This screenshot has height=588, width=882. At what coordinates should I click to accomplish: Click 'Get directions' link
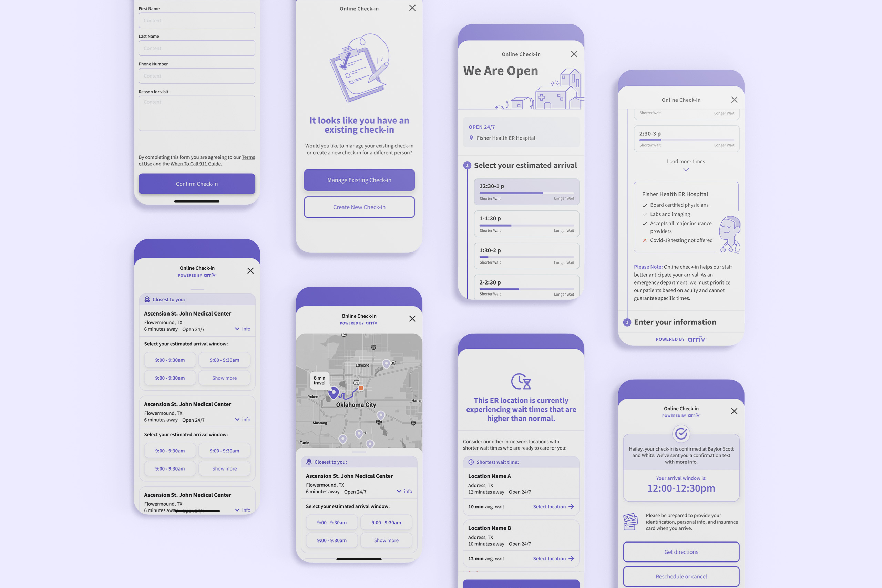tap(681, 551)
